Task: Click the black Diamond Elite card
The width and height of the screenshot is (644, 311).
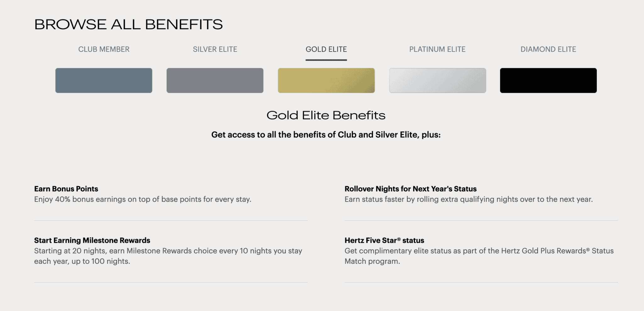Action: tap(548, 80)
